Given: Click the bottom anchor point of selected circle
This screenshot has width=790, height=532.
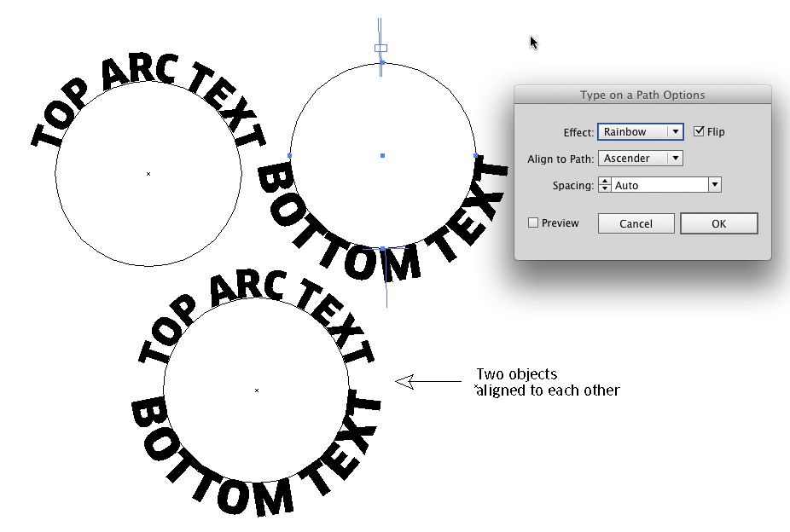Looking at the screenshot, I should click(x=383, y=249).
